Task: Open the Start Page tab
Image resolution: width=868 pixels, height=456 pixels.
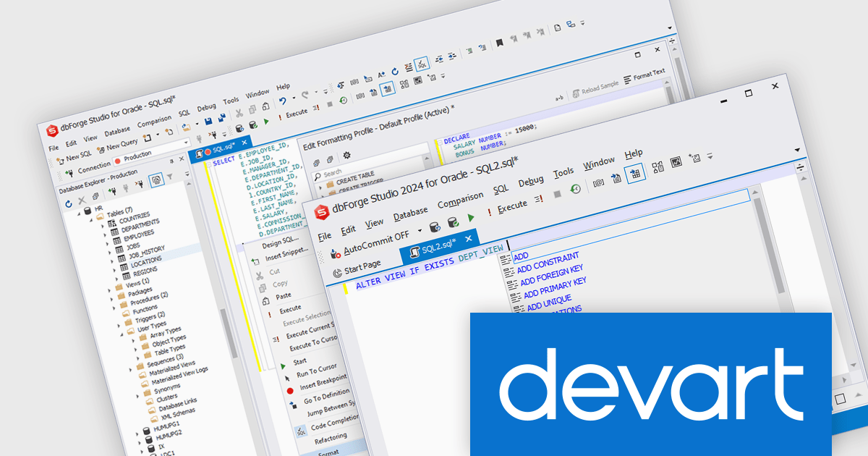Action: 357,268
